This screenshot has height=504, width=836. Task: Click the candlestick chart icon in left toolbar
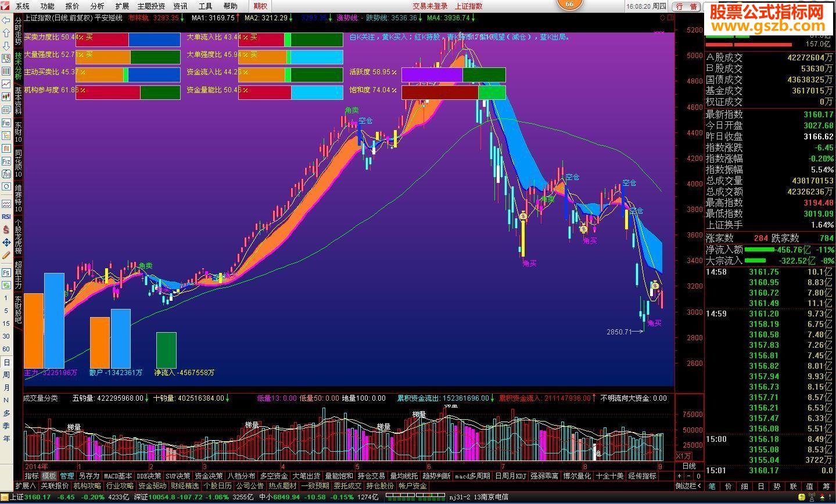(6, 96)
